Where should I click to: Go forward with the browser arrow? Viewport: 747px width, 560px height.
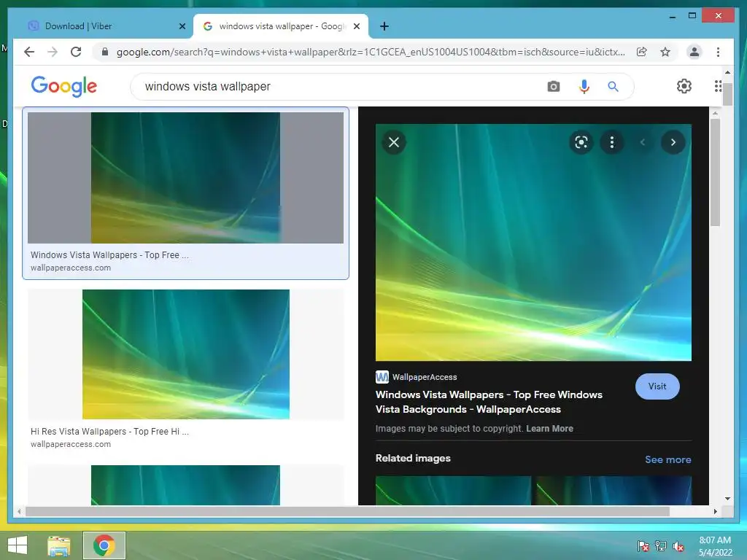coord(53,52)
